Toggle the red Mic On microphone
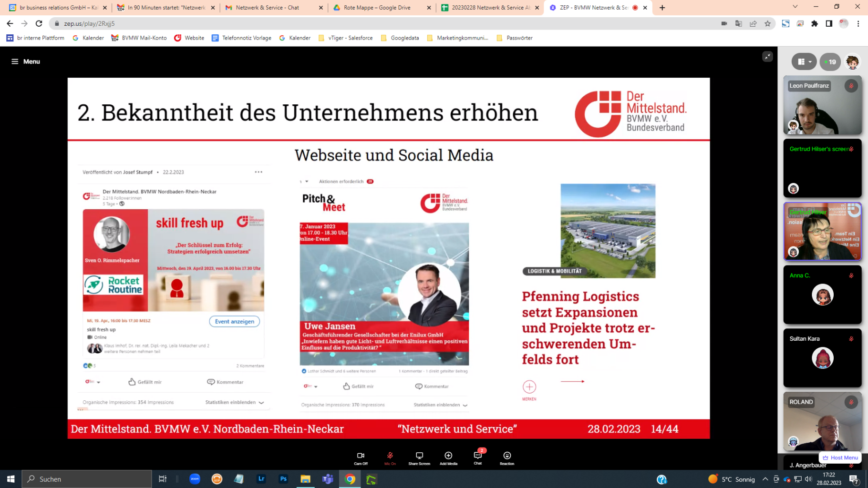Viewport: 868px width, 488px height. (x=390, y=456)
